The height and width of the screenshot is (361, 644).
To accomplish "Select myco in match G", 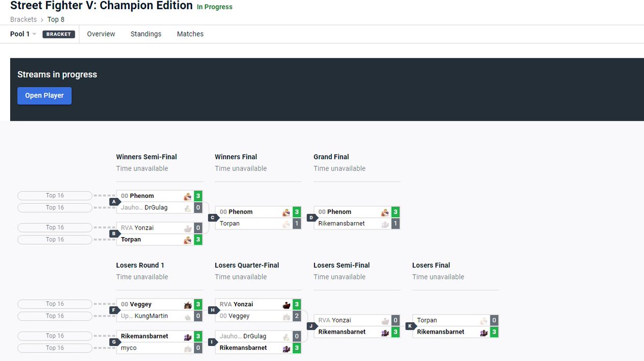I will coord(129,348).
